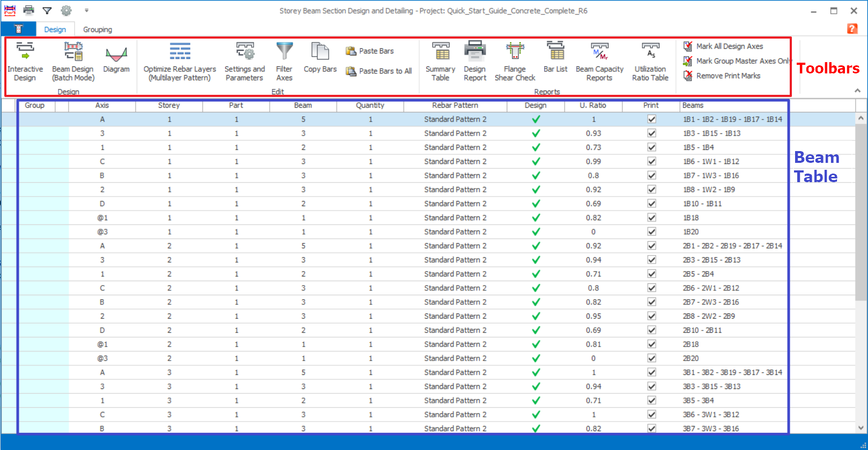This screenshot has width=868, height=450.
Task: Click the beams cell 3B3 - 3B15 - 3B13
Action: (711, 386)
